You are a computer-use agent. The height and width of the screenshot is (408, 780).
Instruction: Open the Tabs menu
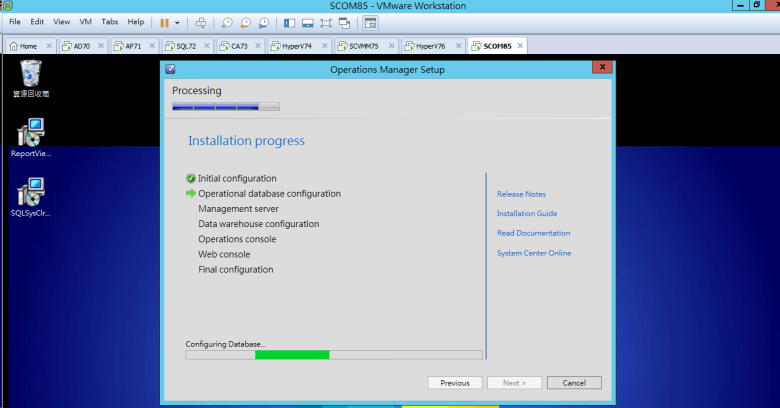pyautogui.click(x=109, y=22)
